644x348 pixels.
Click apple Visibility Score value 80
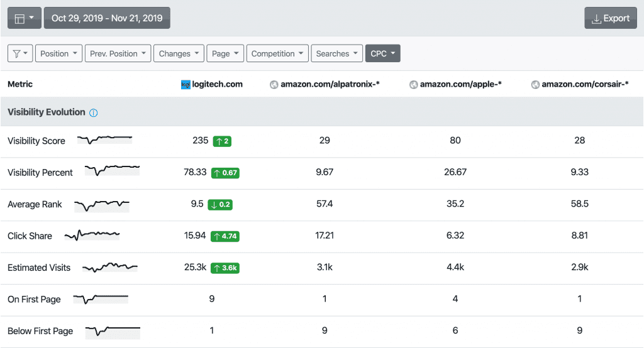coord(455,140)
